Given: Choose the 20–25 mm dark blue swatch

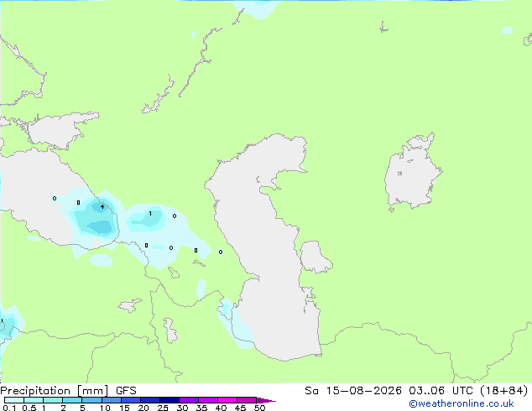Looking at the screenshot, I should pos(150,400).
